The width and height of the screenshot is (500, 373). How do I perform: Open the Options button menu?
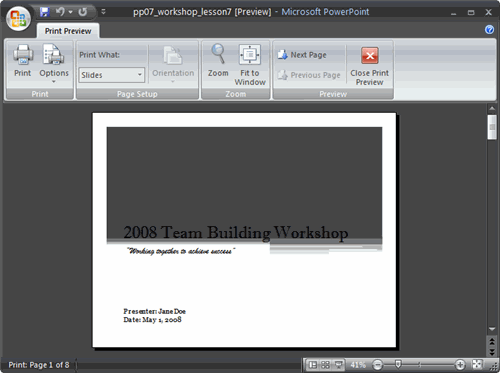(54, 63)
